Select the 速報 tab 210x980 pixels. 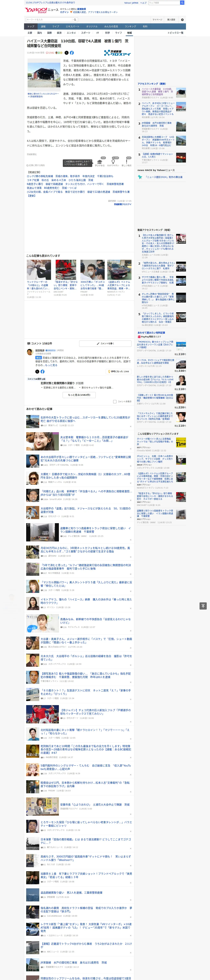tap(43, 27)
